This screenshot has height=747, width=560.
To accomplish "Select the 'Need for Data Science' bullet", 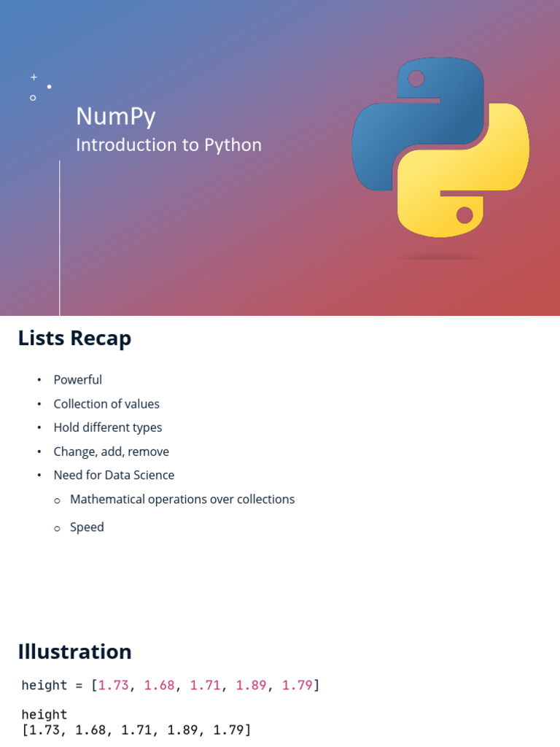I will [x=114, y=475].
